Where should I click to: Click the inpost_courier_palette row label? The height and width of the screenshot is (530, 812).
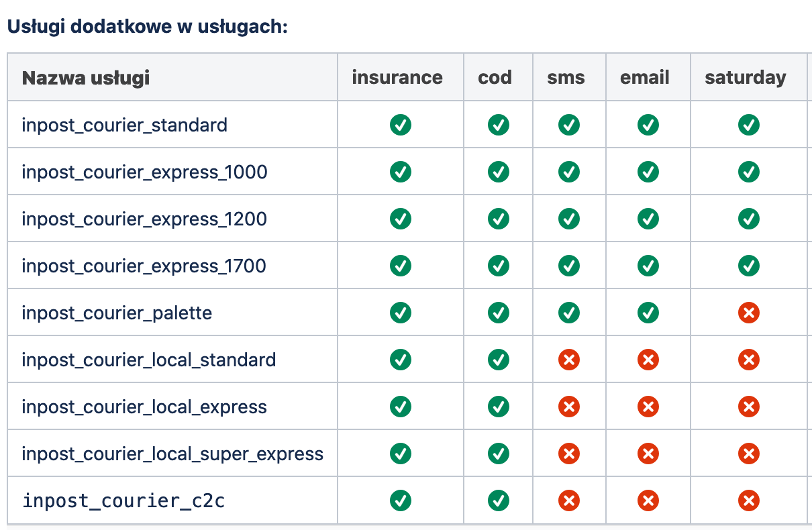click(117, 313)
